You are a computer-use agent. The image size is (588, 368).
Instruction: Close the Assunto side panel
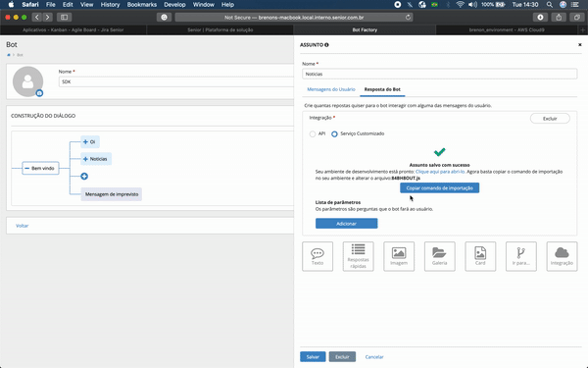click(580, 45)
